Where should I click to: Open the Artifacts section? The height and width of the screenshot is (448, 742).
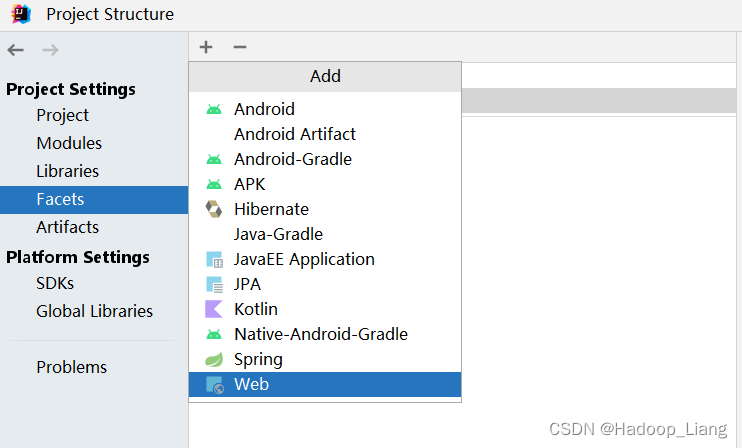(94, 228)
